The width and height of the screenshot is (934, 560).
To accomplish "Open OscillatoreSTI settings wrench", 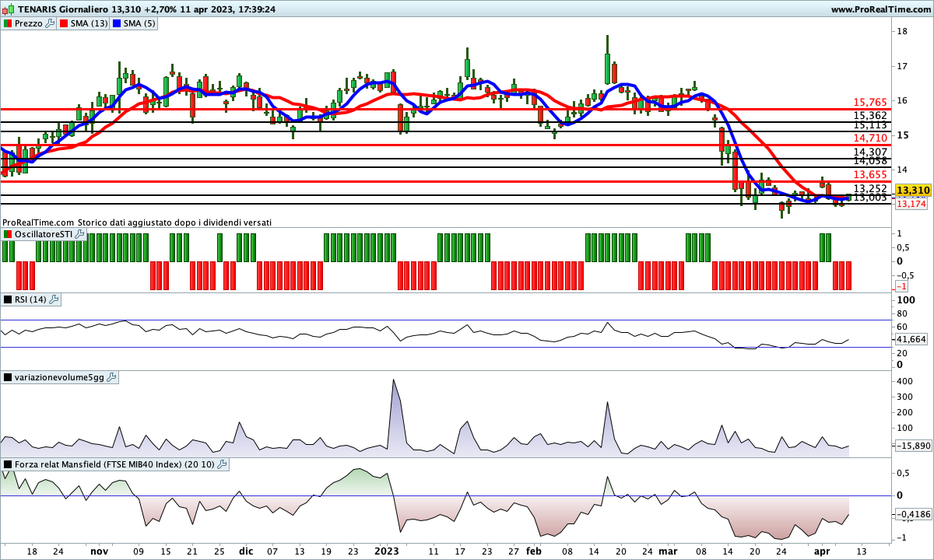I will pyautogui.click(x=80, y=233).
